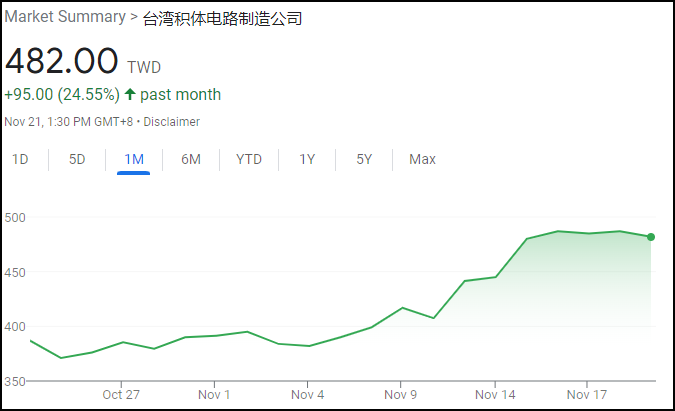Click the 450 y-axis label
675x411 pixels.
pyautogui.click(x=15, y=272)
